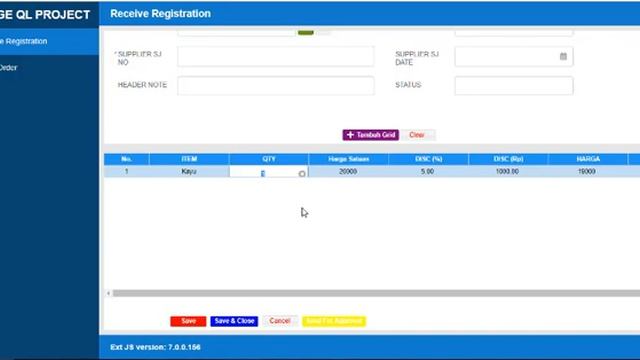
Task: Click the scrollbar left arrow
Action: [x=108, y=293]
